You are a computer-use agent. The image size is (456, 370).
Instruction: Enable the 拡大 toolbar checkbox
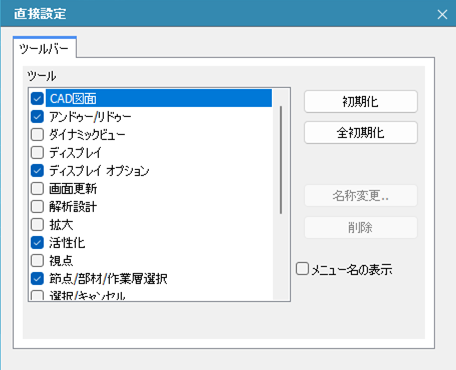click(x=37, y=225)
